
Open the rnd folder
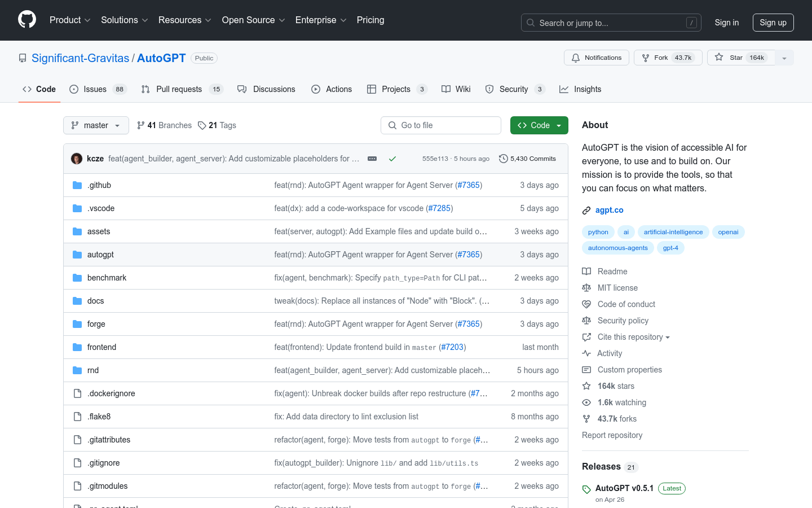click(x=93, y=370)
